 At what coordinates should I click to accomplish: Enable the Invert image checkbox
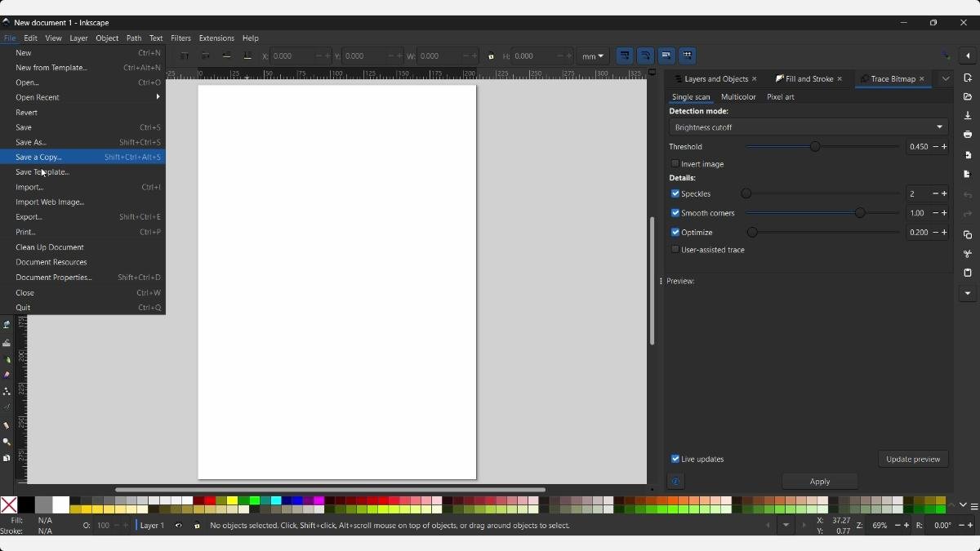[x=675, y=164]
